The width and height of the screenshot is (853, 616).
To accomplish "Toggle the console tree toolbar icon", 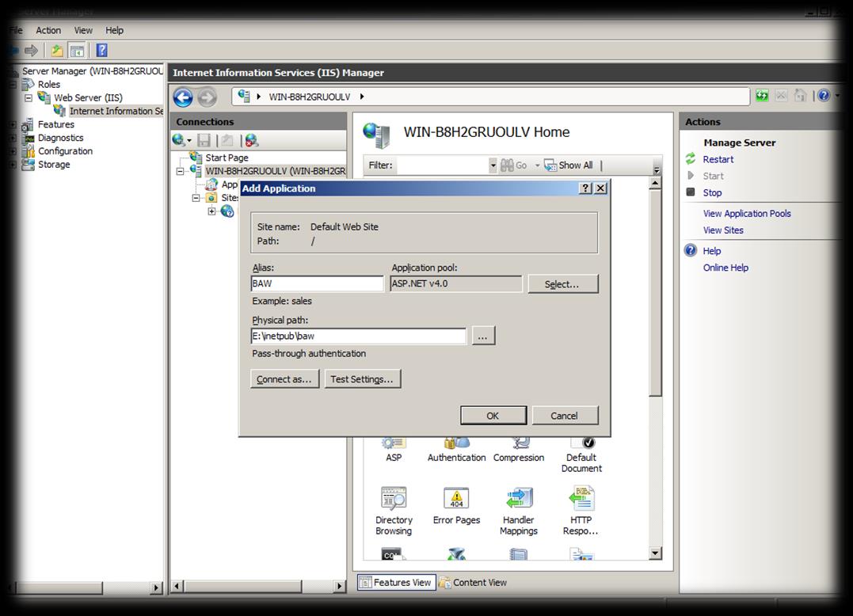I will [78, 51].
